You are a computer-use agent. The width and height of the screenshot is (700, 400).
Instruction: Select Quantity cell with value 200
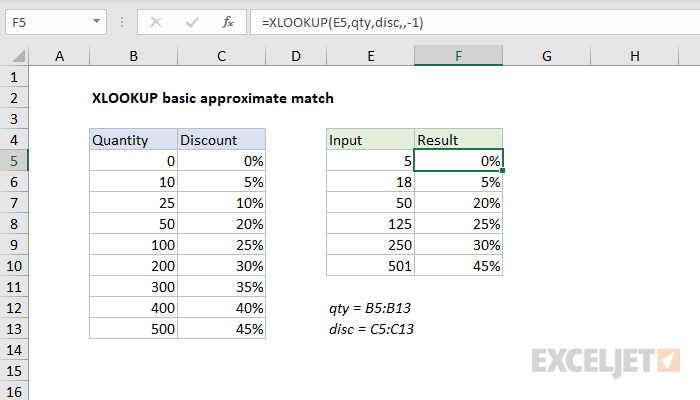(133, 266)
